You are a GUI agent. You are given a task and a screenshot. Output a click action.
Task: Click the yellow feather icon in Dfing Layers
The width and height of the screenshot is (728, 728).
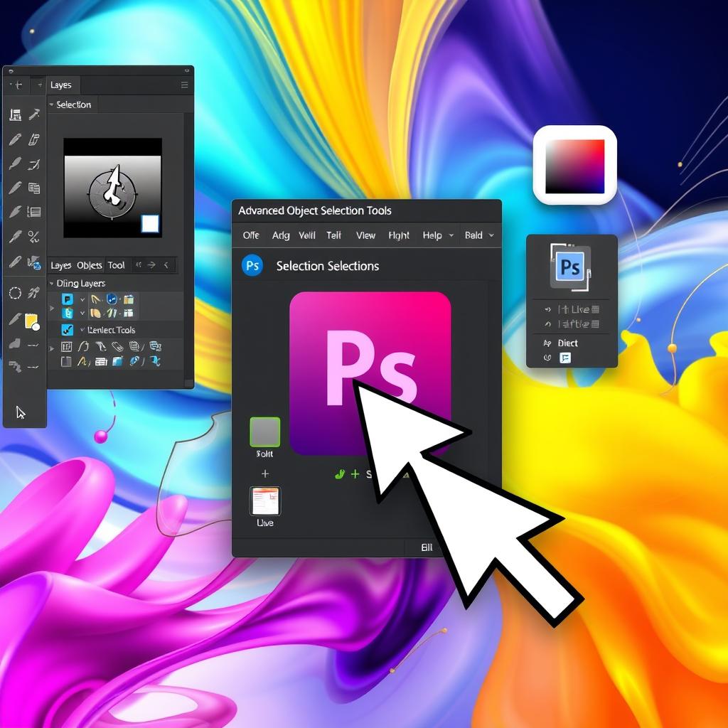pyautogui.click(x=95, y=299)
